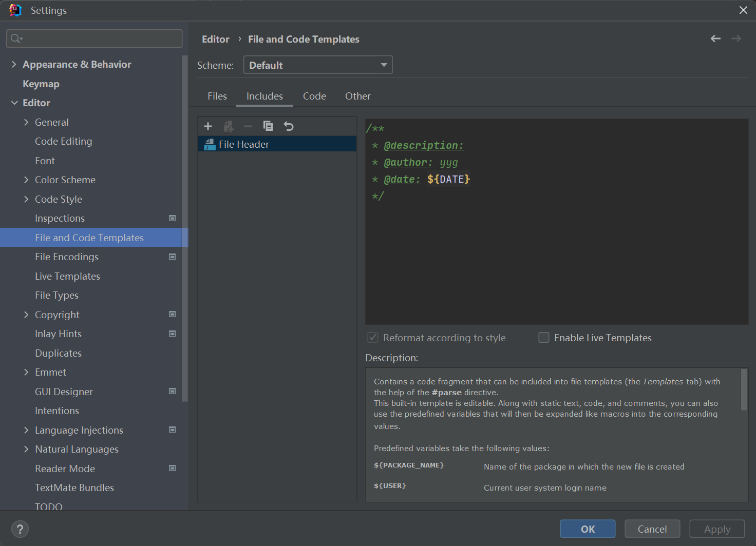Expand Appearance & Behavior section

pyautogui.click(x=14, y=64)
